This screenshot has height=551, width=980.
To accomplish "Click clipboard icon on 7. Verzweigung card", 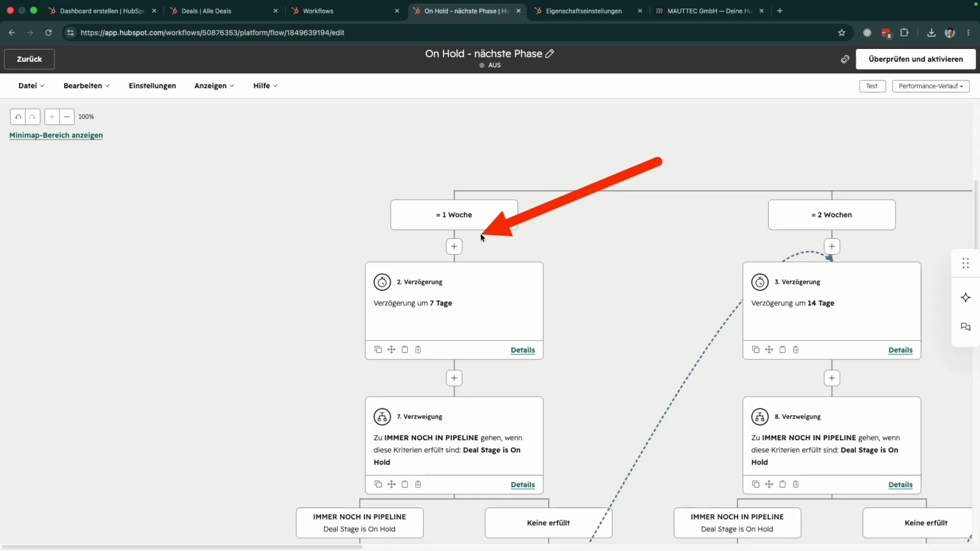I will coord(405,484).
